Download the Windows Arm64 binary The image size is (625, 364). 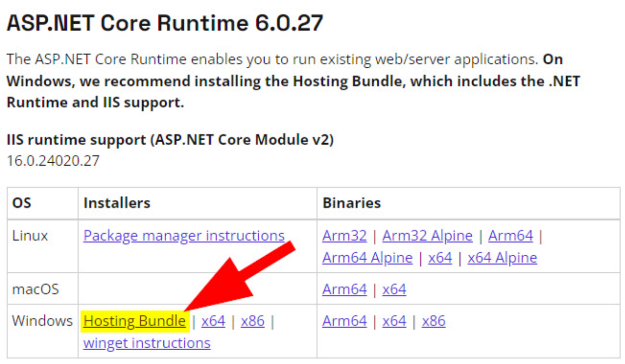coord(344,321)
